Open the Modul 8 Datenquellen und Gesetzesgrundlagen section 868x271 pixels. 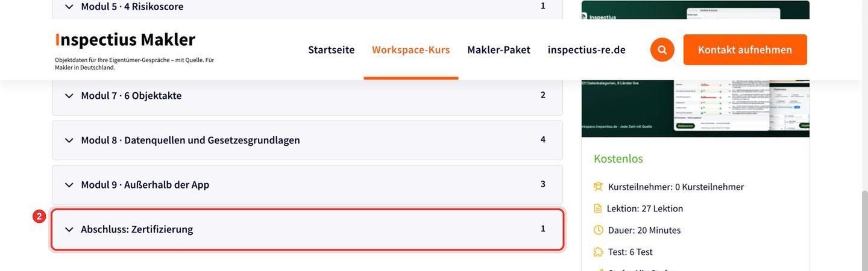point(307,140)
